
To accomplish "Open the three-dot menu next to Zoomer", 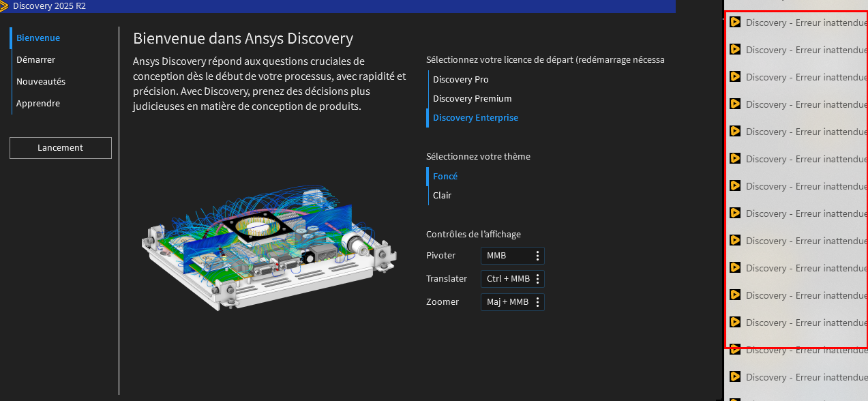I will click(x=537, y=302).
